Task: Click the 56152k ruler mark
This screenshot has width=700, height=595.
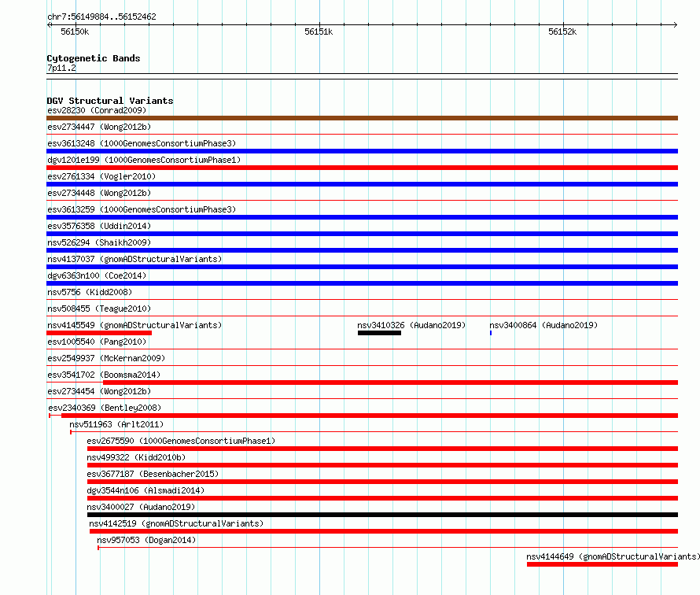Action: pos(562,31)
